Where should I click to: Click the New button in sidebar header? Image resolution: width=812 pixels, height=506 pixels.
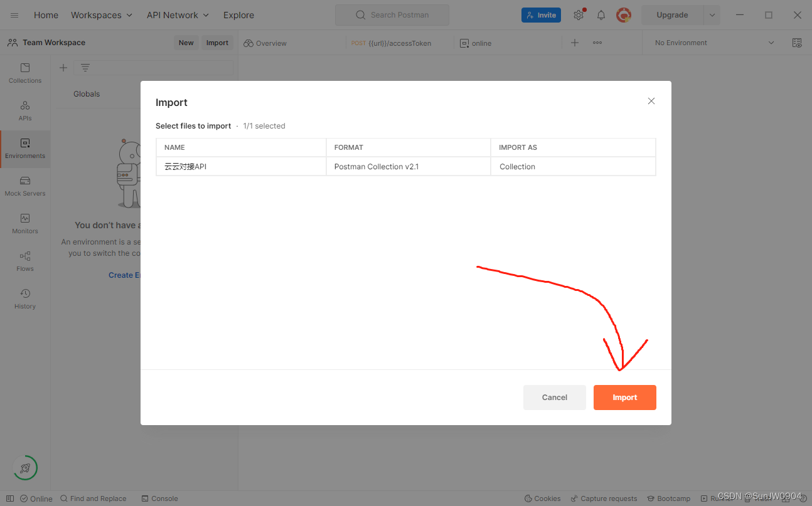coord(186,43)
